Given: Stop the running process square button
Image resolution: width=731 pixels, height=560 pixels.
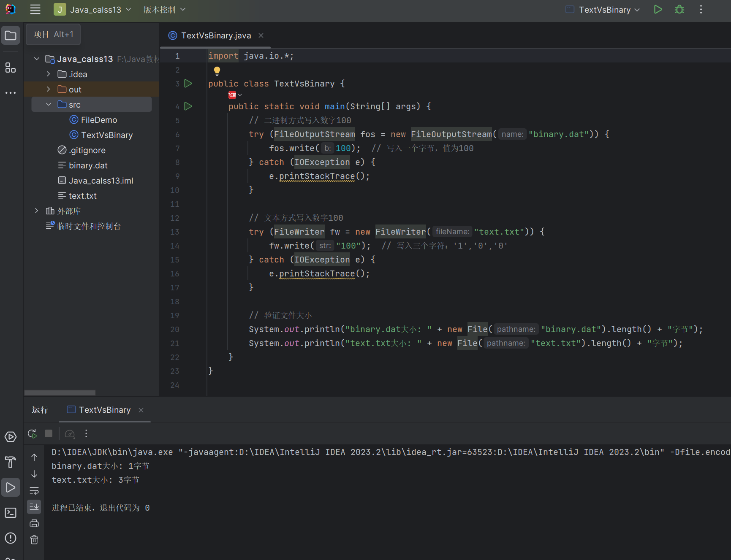Looking at the screenshot, I should 49,433.
